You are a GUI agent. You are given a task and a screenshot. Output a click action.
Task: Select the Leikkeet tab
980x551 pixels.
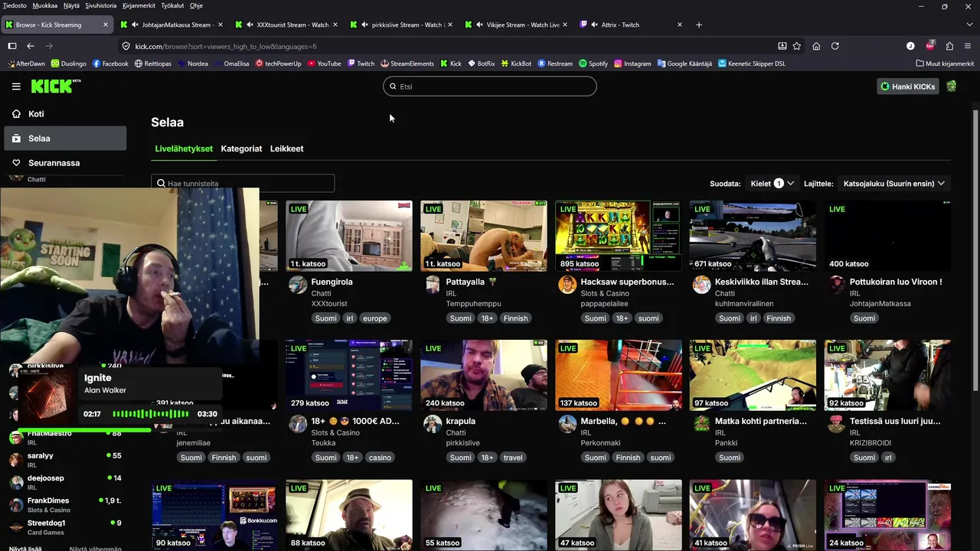pos(286,148)
